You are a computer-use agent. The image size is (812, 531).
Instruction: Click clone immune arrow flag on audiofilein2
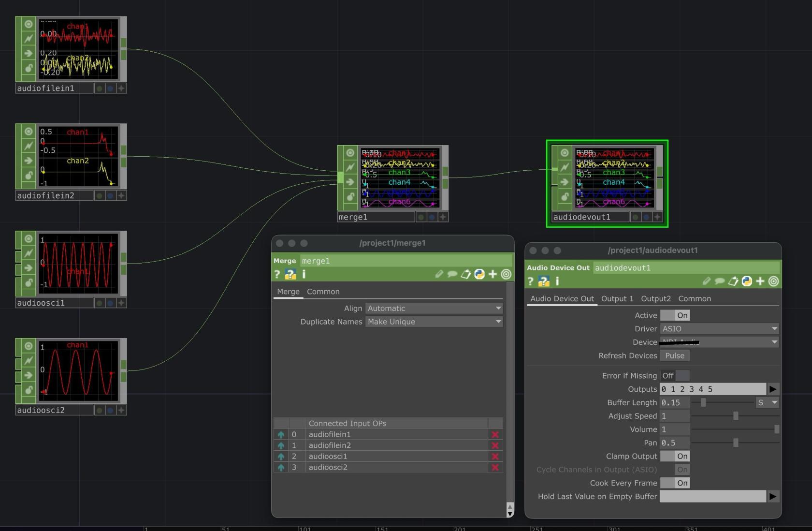[x=29, y=161]
